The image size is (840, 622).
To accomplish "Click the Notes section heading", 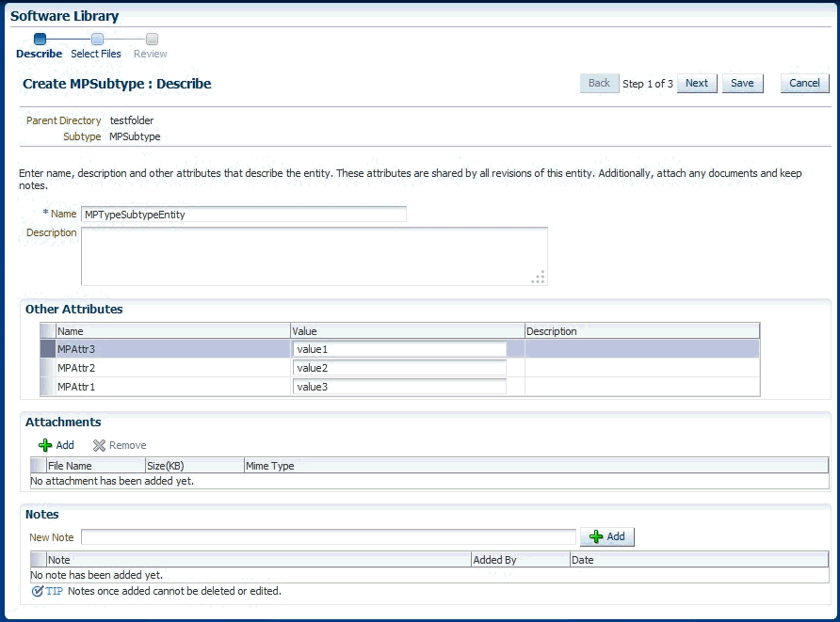I will pyautogui.click(x=42, y=514).
